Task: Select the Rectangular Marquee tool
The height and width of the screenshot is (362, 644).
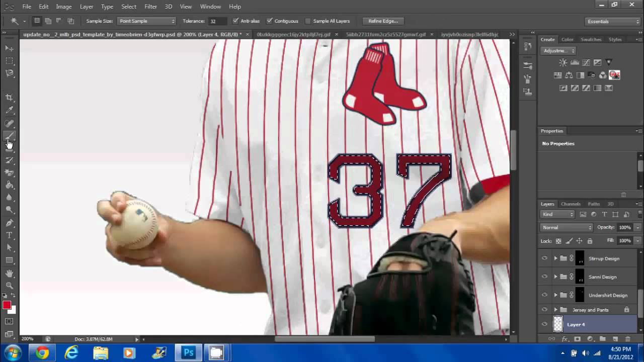Action: point(9,61)
